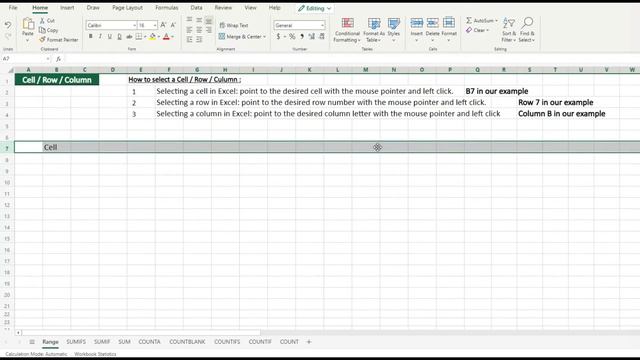Switch to the Draw ribbon tab
640x360 pixels.
coord(93,8)
